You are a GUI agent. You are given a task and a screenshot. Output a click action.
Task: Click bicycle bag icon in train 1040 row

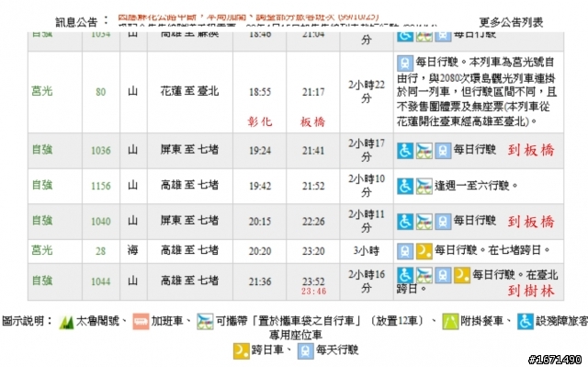pos(424,222)
